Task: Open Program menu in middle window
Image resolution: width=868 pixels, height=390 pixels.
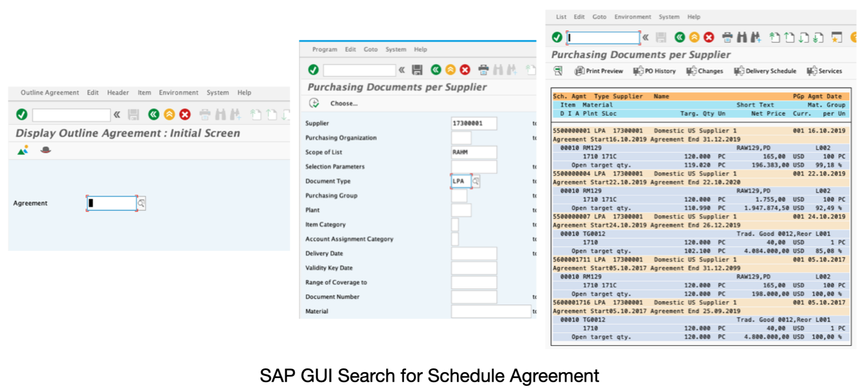Action: tap(325, 49)
